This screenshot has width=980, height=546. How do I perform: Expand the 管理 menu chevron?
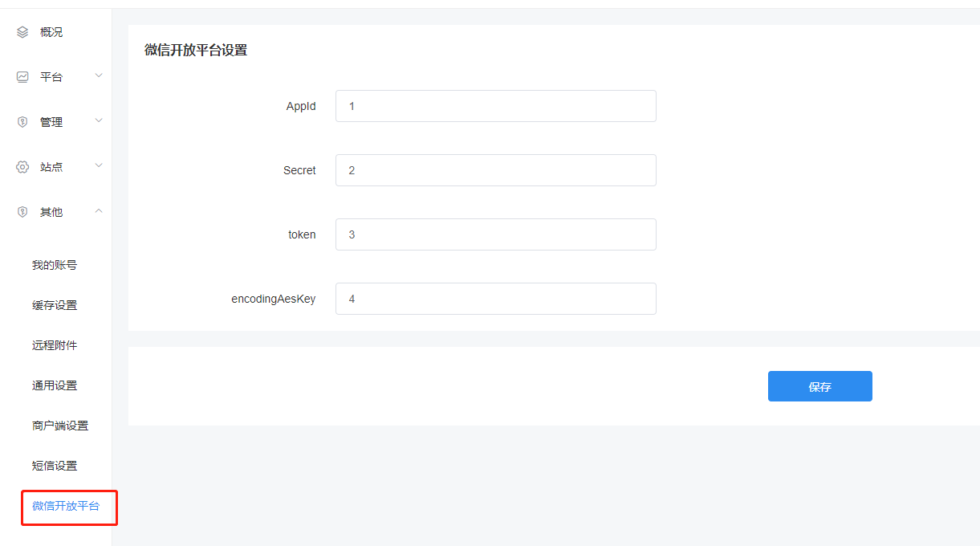(x=99, y=120)
